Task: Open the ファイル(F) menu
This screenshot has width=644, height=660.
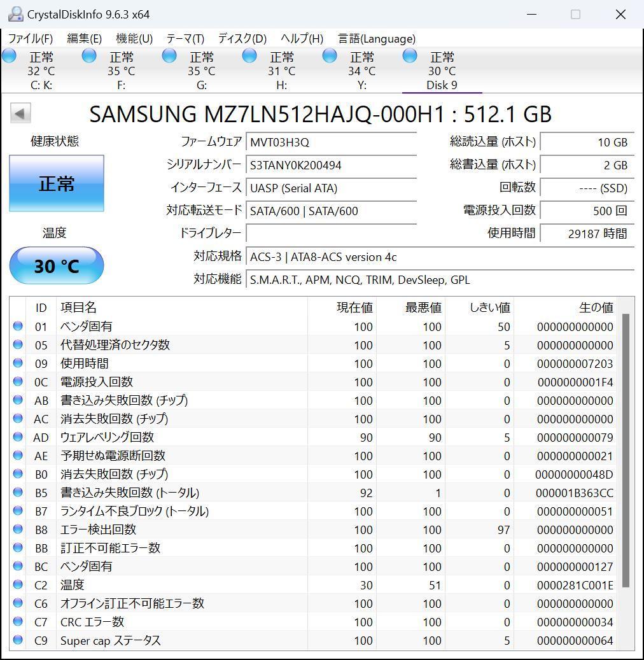Action: [31, 39]
